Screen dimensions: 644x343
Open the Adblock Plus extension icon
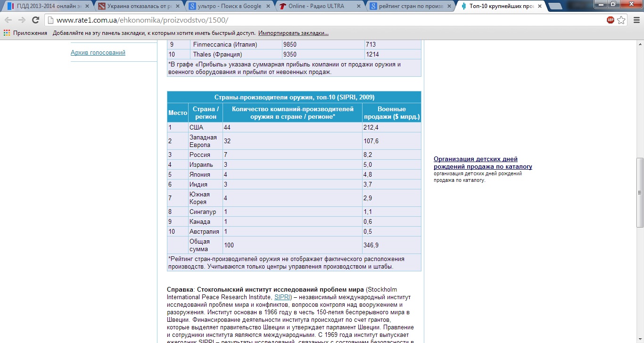(611, 20)
